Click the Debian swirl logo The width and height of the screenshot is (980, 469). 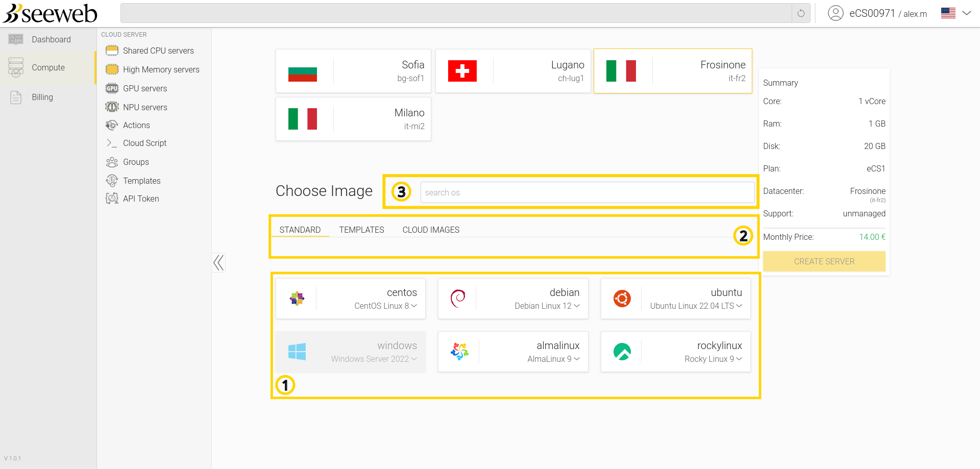pos(458,299)
